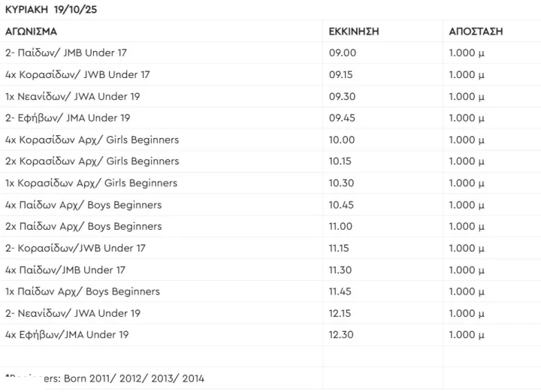The image size is (541, 392).
Task: Click the ΑΓΩΝΙΣΜΑ column header
Action: coord(31,32)
